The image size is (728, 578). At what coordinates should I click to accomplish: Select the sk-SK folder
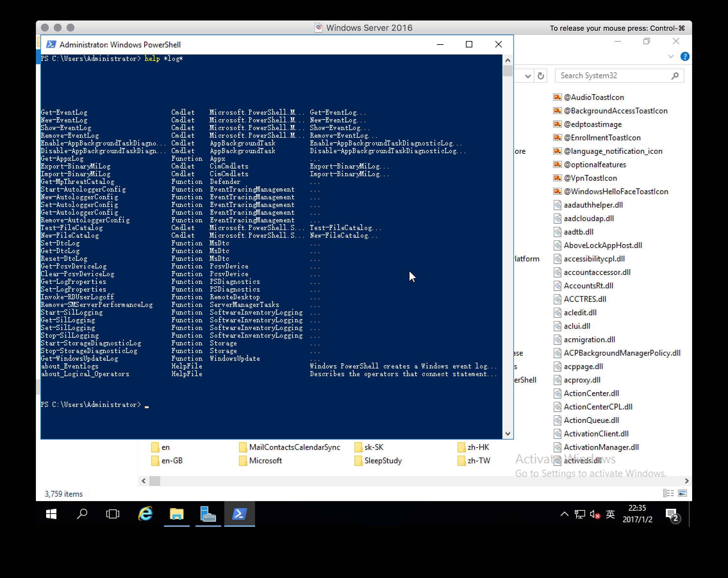point(369,447)
